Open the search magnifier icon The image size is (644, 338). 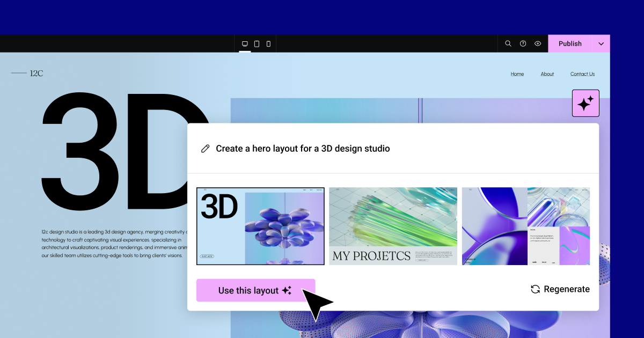[508, 44]
